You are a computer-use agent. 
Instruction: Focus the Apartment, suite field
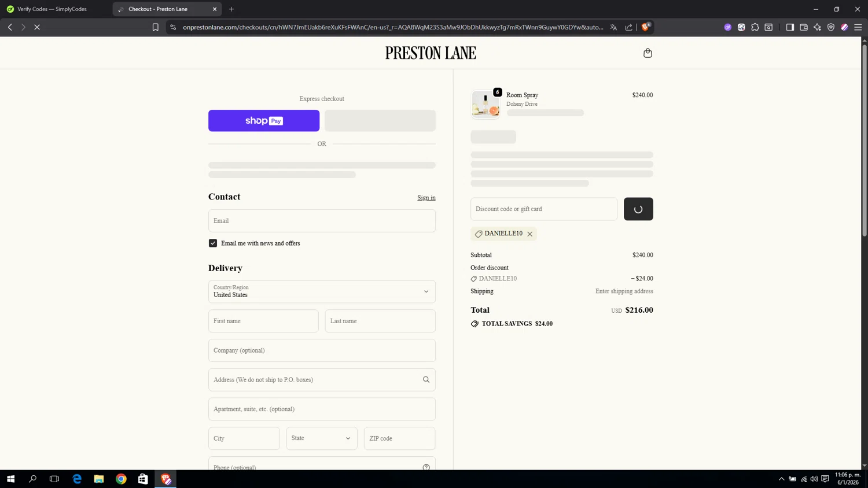(322, 409)
